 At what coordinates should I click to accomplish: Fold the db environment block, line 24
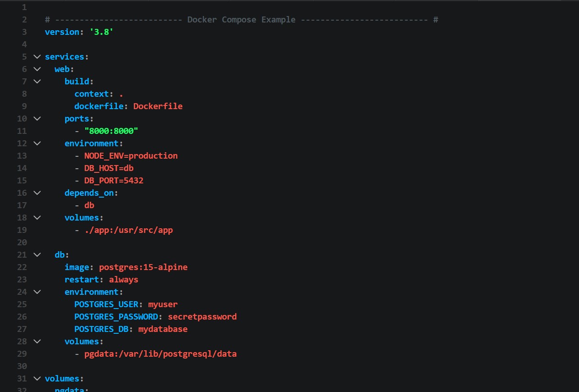click(37, 292)
